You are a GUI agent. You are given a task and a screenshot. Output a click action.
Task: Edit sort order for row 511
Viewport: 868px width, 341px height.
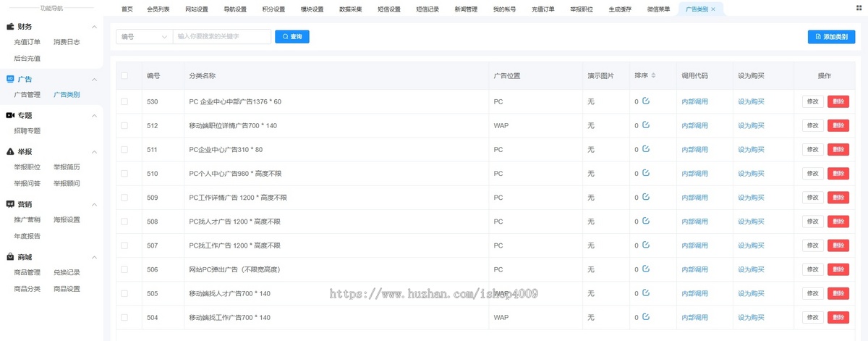coord(646,148)
